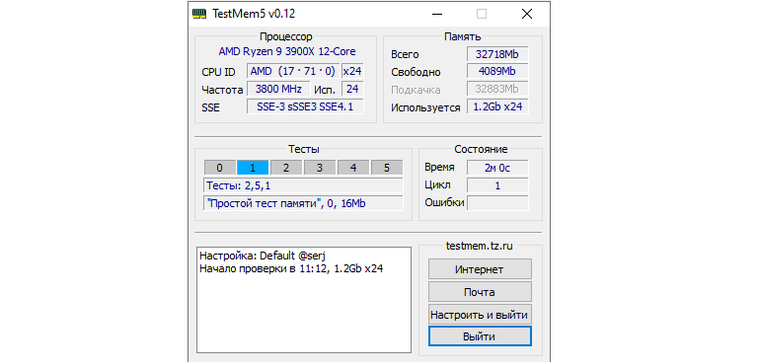Select test indicator box 4

coord(353,168)
